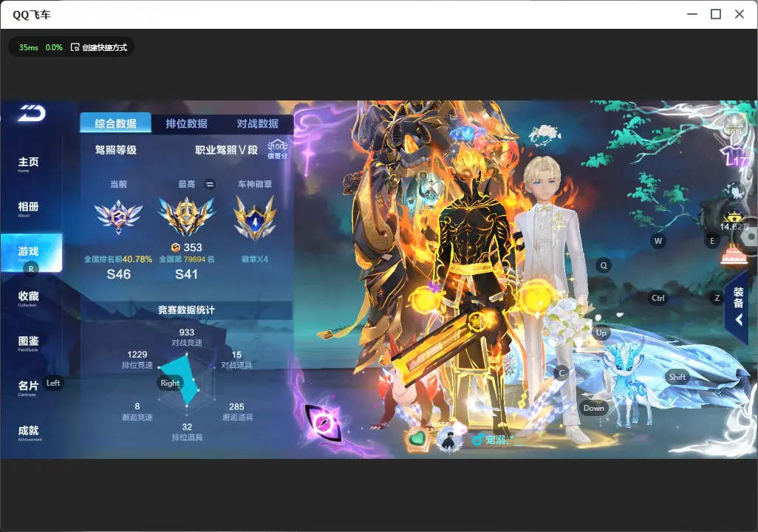Click the Left key overlay button
The image size is (758, 532).
click(x=53, y=383)
